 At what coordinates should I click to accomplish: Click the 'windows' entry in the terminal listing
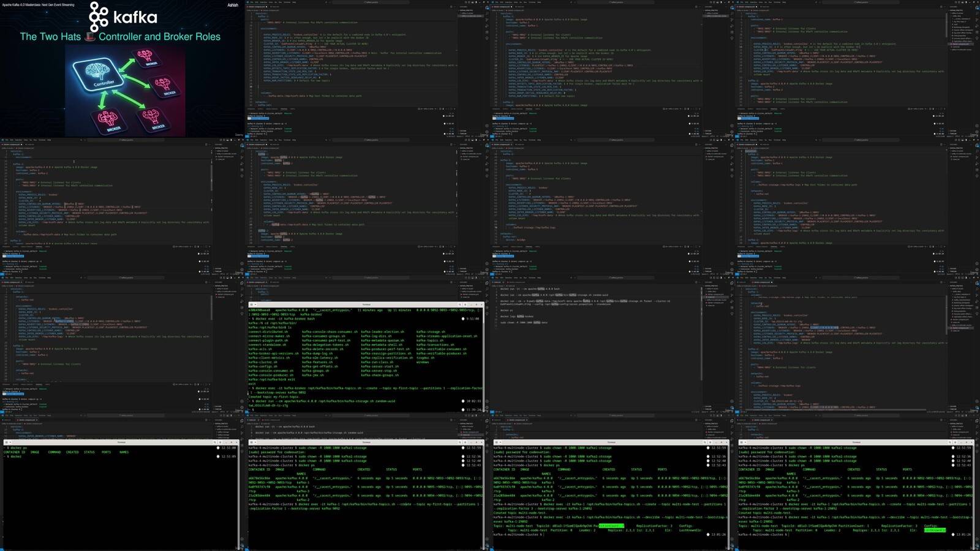[x=423, y=362]
